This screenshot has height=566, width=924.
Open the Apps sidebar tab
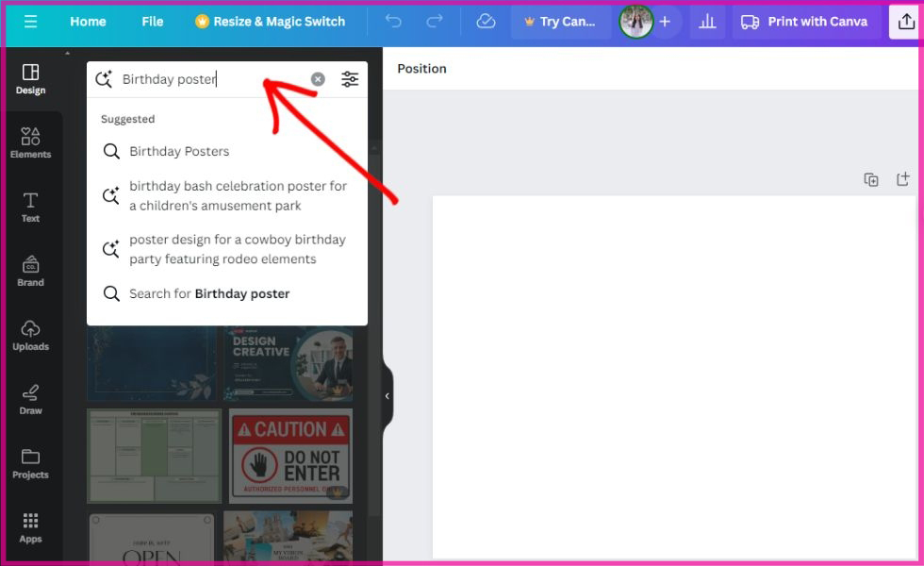point(30,528)
